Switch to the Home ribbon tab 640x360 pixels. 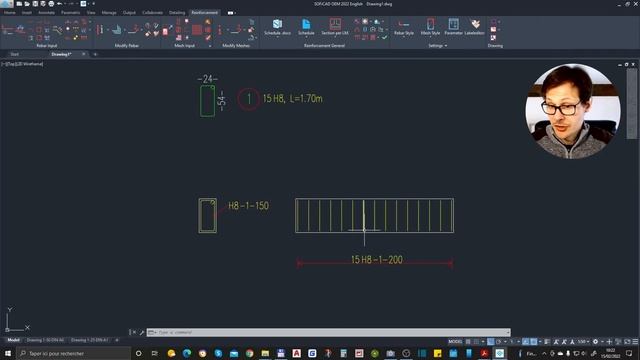pyautogui.click(x=10, y=13)
